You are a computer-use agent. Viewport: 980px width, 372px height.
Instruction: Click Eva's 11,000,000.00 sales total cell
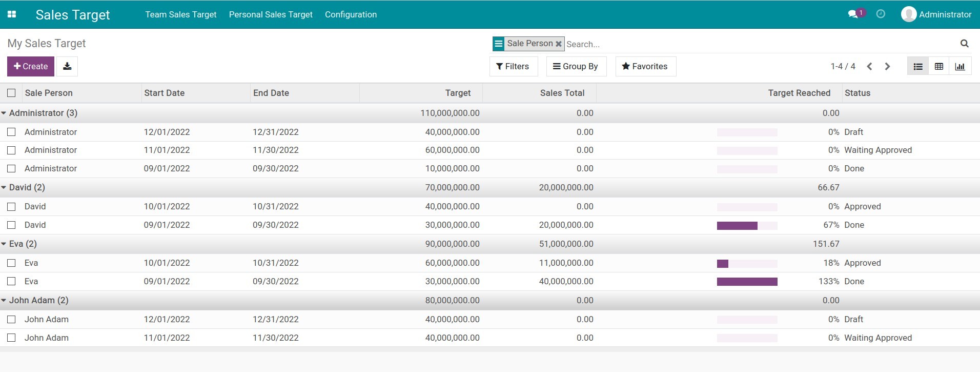click(x=566, y=263)
